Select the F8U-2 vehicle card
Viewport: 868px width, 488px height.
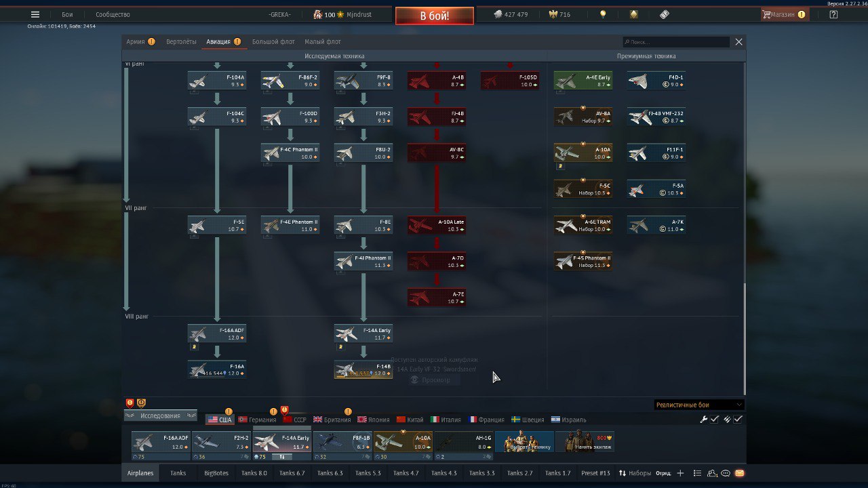pyautogui.click(x=363, y=153)
